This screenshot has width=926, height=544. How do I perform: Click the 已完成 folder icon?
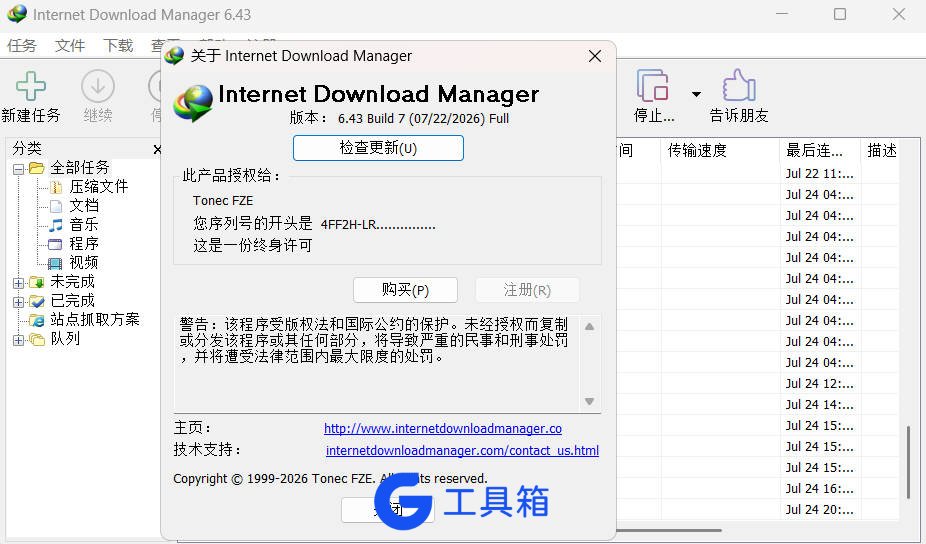(x=37, y=301)
